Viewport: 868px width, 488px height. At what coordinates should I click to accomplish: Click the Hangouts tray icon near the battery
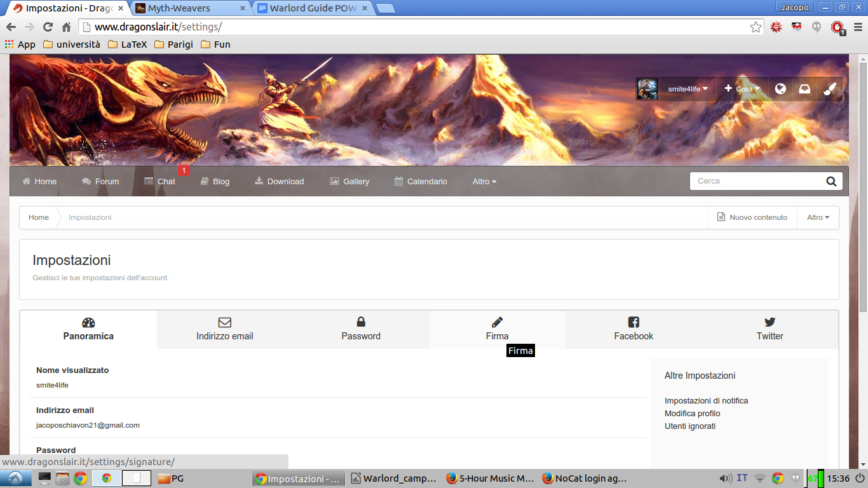pyautogui.click(x=795, y=478)
